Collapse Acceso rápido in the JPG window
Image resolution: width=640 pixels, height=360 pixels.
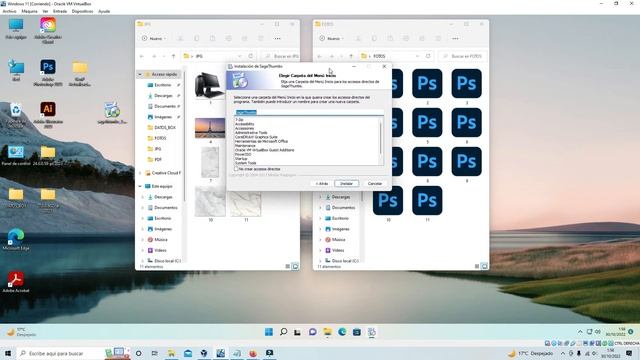(x=140, y=74)
